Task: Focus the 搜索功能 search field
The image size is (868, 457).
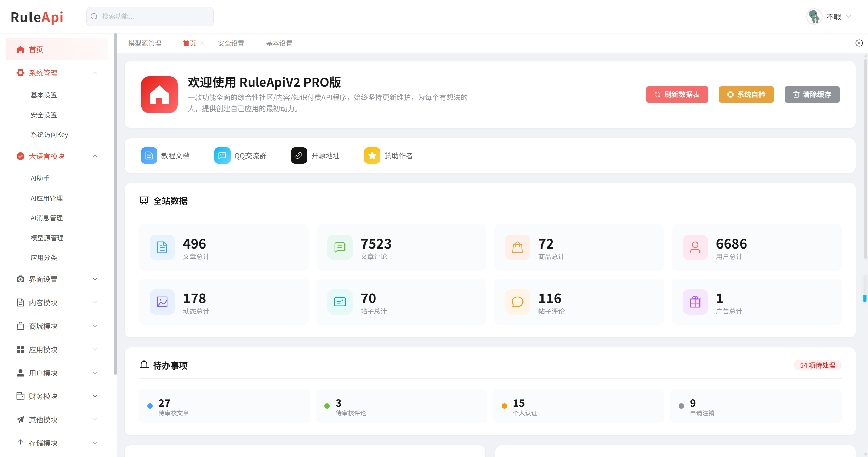Action: pyautogui.click(x=150, y=17)
